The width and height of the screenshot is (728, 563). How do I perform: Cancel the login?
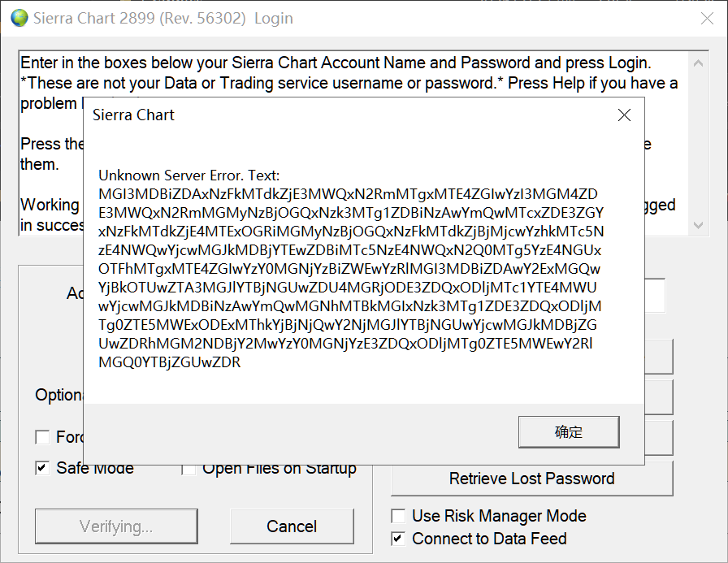pyautogui.click(x=292, y=526)
